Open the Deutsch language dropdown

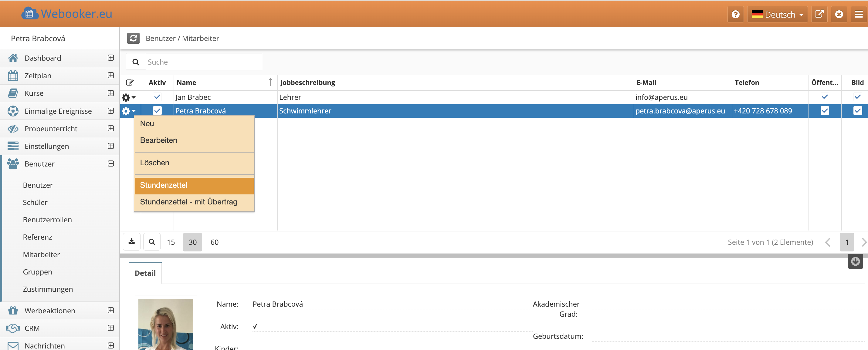tap(777, 15)
